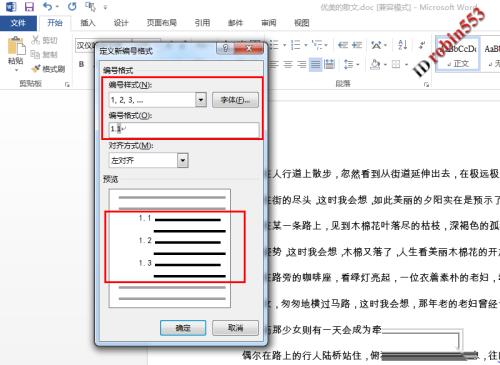Click the 取消 button
Viewport: 500px width, 365px height.
pyautogui.click(x=235, y=328)
